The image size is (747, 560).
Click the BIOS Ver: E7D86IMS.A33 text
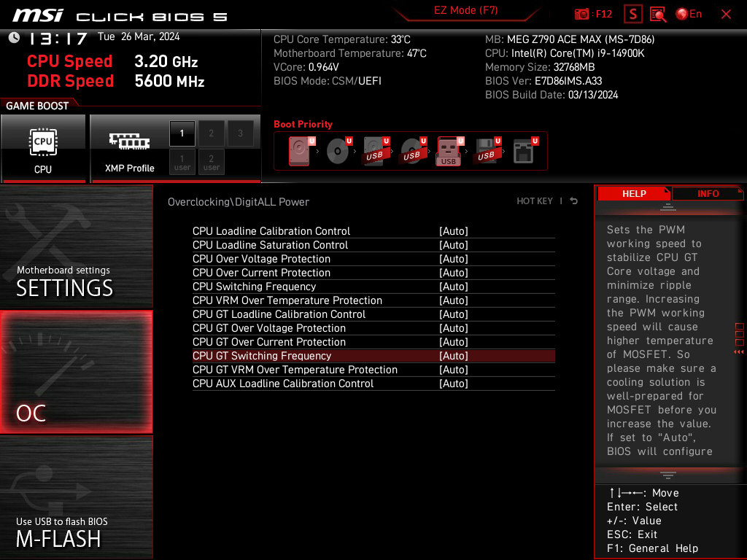click(543, 81)
